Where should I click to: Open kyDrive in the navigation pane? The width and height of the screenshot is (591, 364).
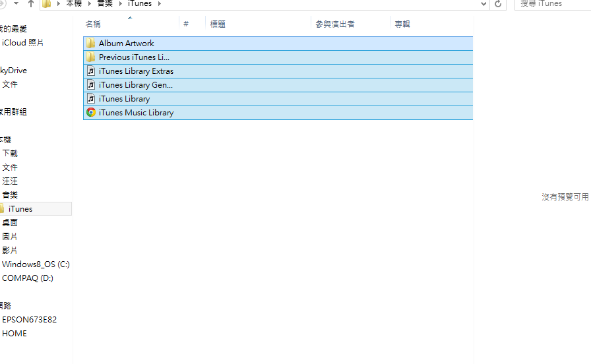(x=14, y=71)
